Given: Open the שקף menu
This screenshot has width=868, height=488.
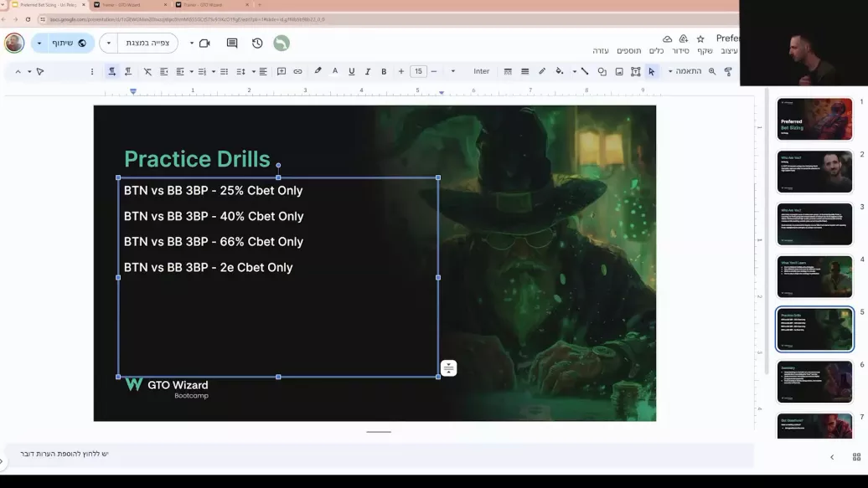Looking at the screenshot, I should coord(705,51).
